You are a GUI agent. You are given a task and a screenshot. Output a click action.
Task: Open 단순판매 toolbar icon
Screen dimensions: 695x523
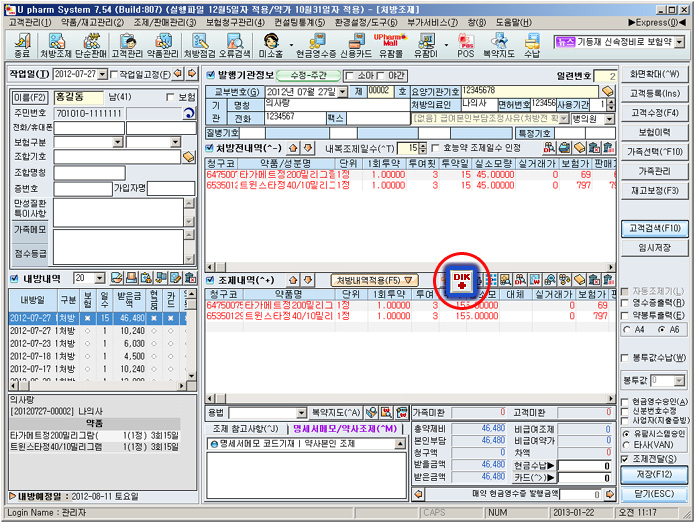click(91, 46)
